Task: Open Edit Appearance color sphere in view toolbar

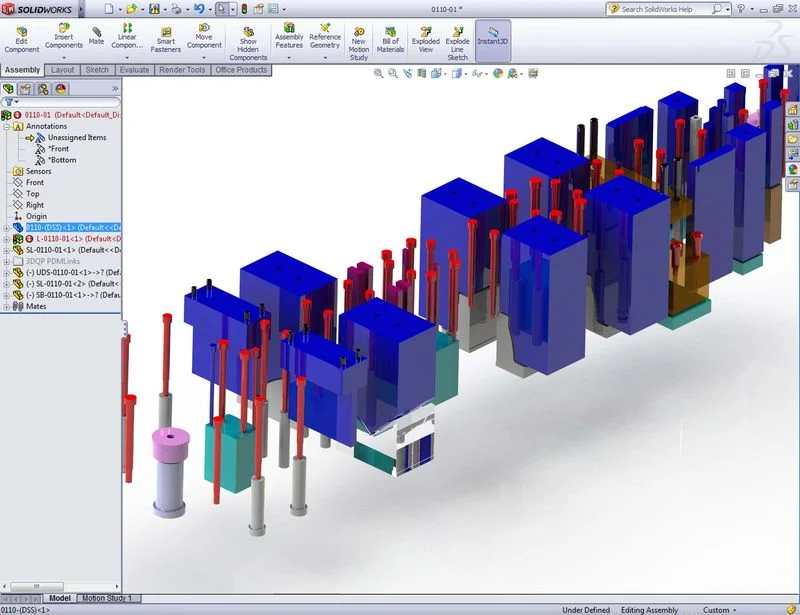Action: coord(497,73)
